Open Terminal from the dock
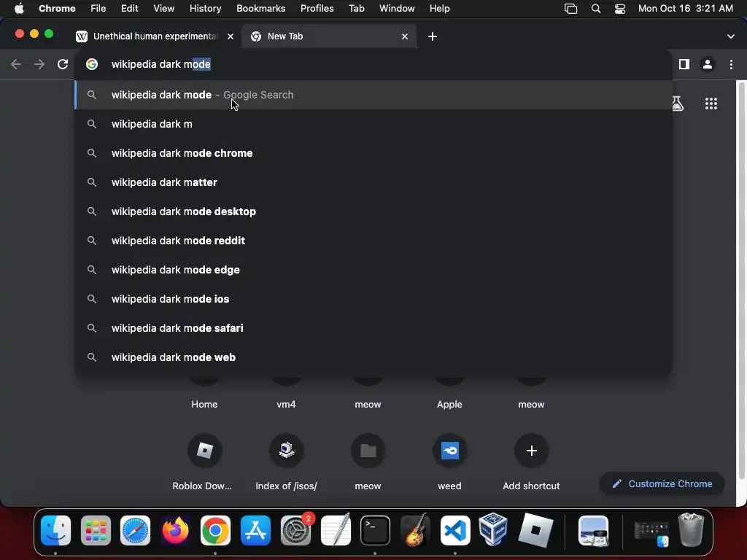This screenshot has width=747, height=560. [376, 530]
